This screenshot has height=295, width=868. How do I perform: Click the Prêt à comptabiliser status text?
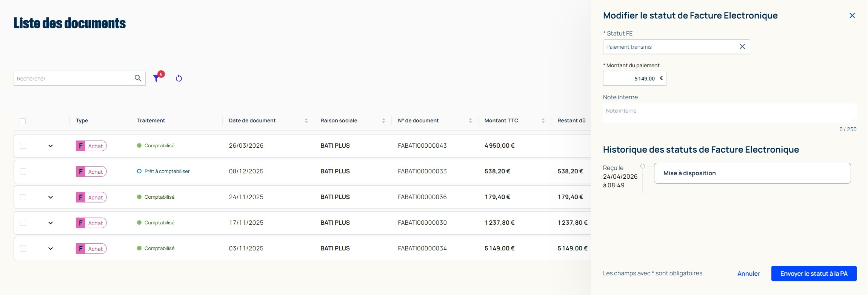pyautogui.click(x=167, y=171)
